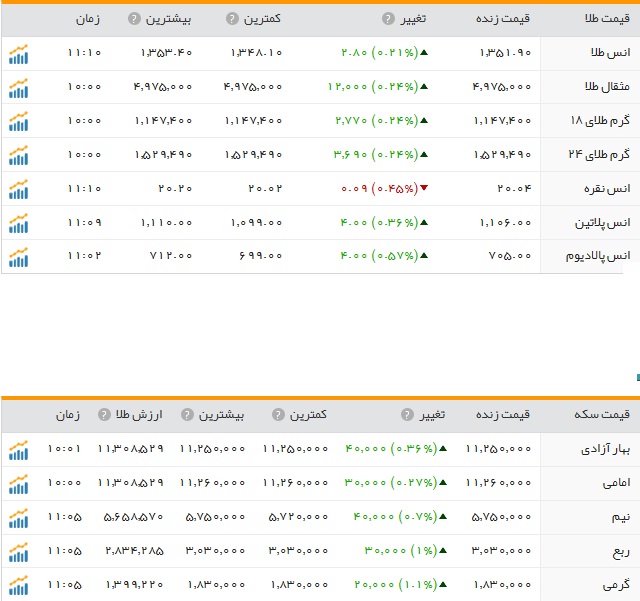The width and height of the screenshot is (640, 601).
Task: Open the ربع coin link
Action: 621,552
